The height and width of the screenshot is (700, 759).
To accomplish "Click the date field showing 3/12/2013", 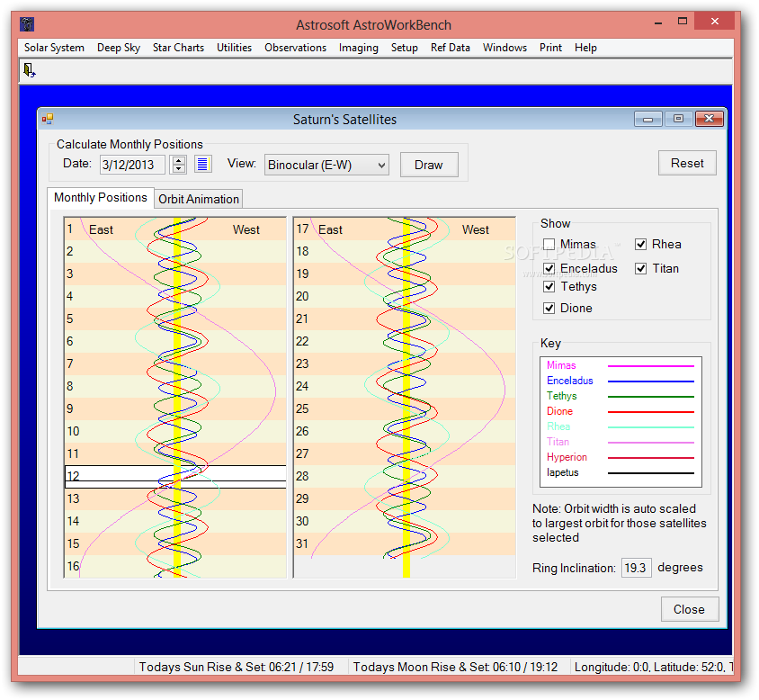I will tap(132, 165).
